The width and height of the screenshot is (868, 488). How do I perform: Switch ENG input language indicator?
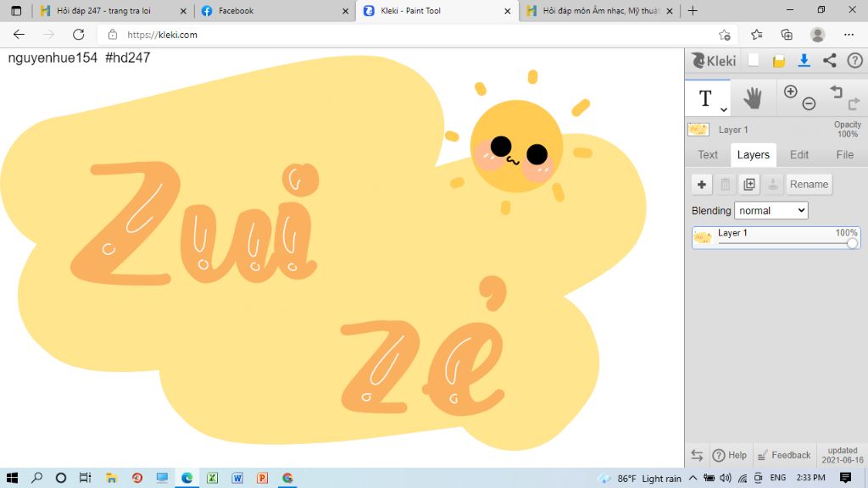point(778,478)
